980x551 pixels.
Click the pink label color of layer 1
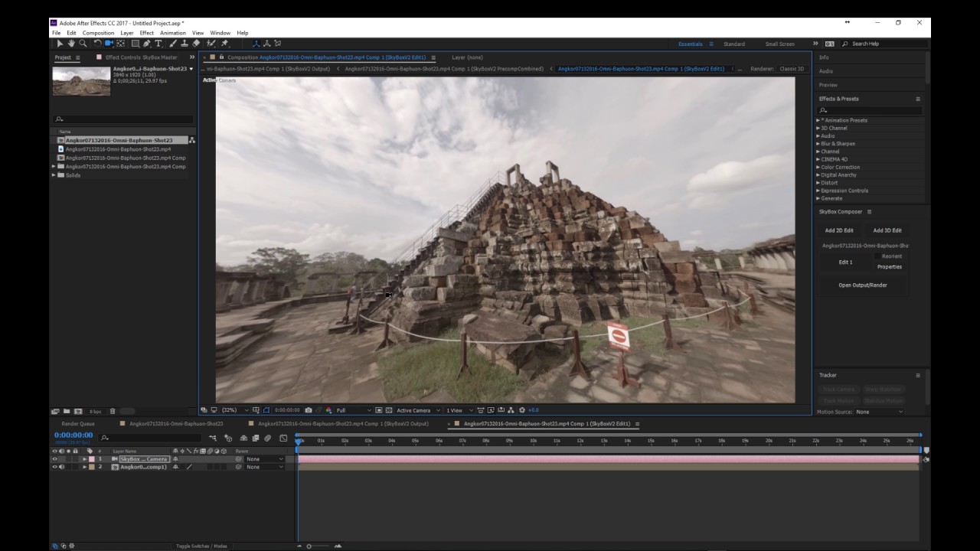coord(91,459)
